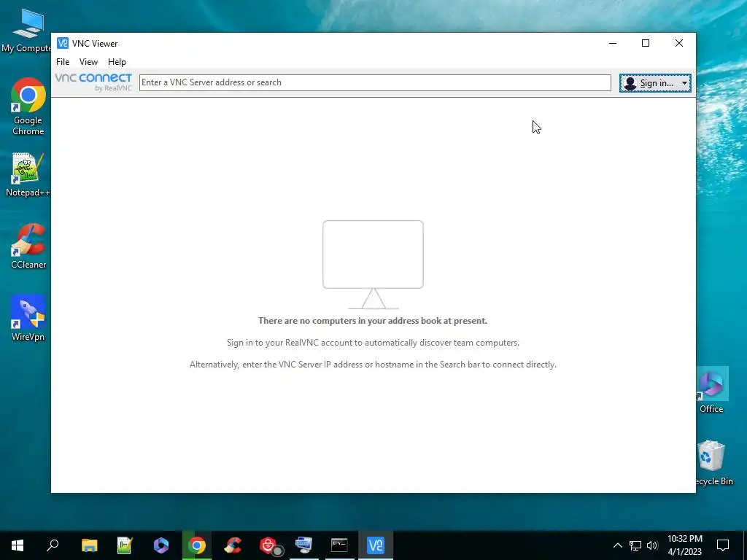The image size is (747, 560).
Task: Expand the Sign in dropdown arrow
Action: pos(684,83)
